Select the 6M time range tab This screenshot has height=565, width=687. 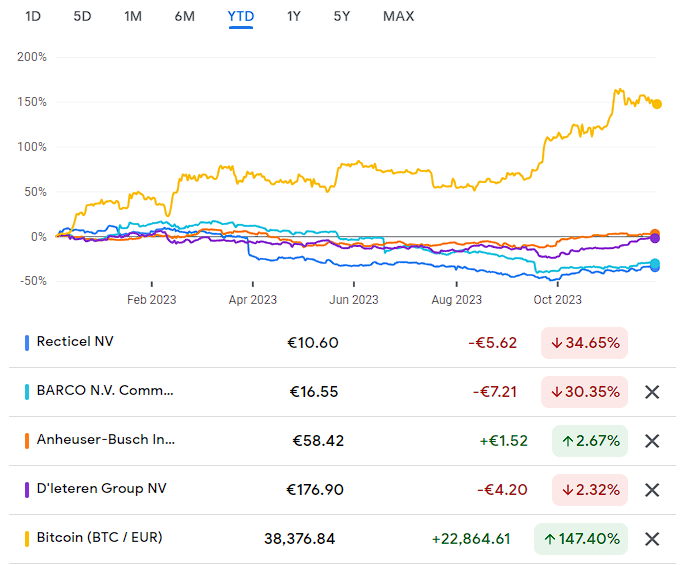184,17
